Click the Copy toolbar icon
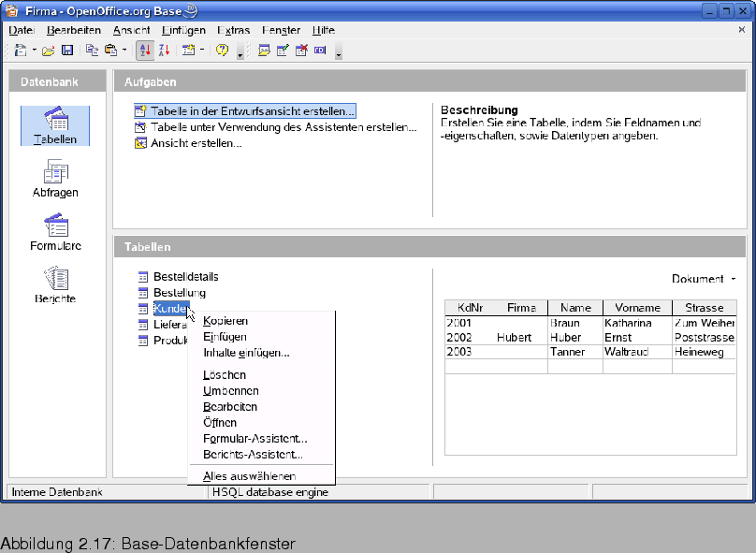756x553 pixels. (94, 50)
